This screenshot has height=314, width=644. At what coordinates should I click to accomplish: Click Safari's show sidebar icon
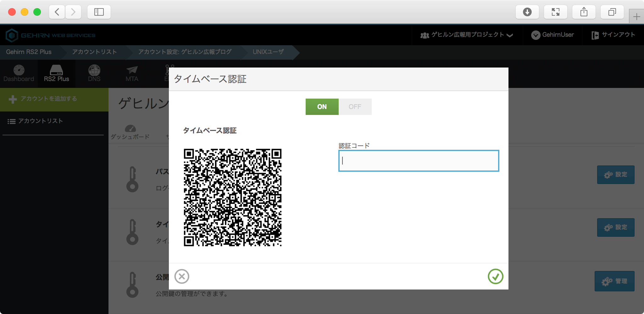point(99,12)
